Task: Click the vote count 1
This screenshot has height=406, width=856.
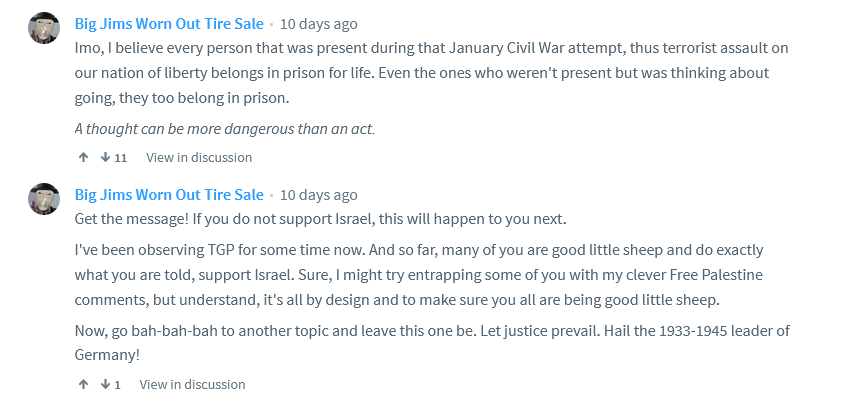Action: (117, 385)
